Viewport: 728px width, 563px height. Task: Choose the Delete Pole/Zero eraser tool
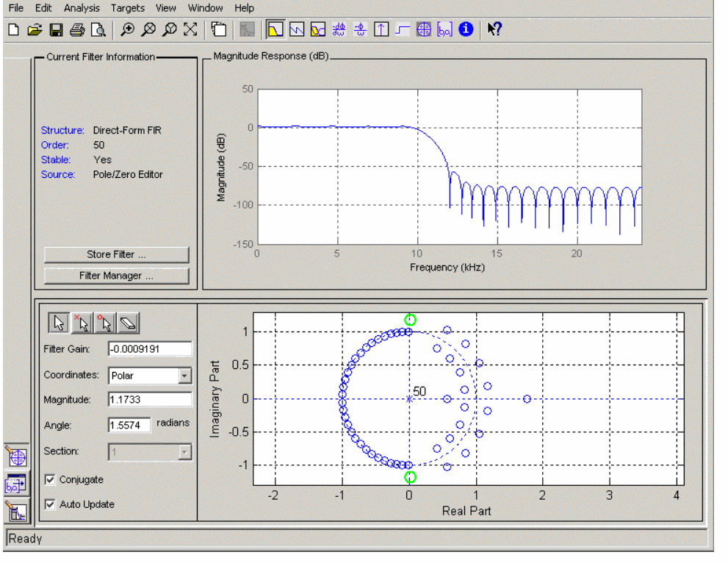(129, 323)
